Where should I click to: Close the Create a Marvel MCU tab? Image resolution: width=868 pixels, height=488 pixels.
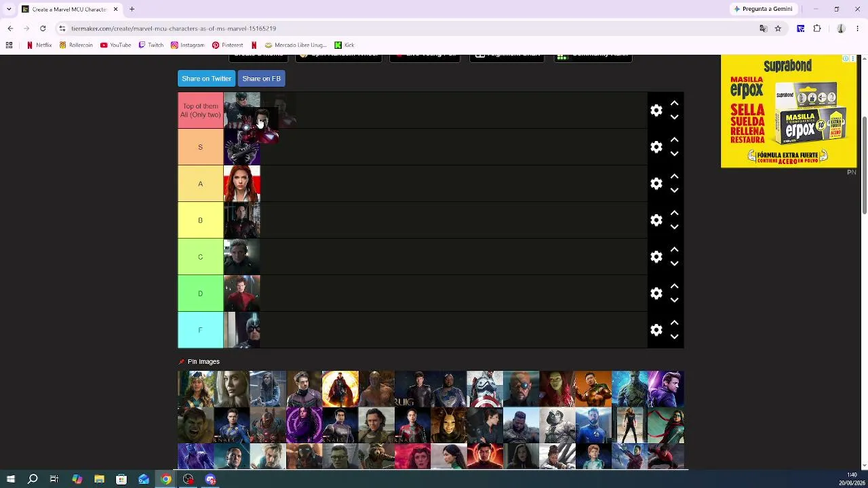point(115,9)
